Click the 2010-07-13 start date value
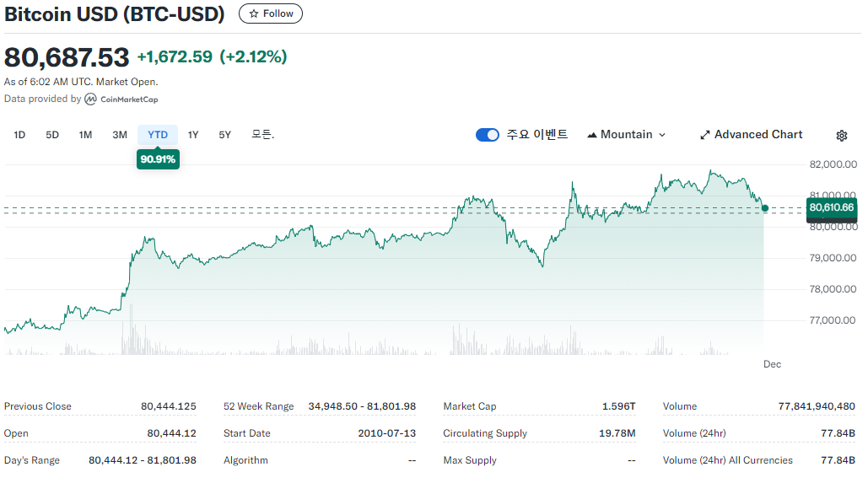Viewport: 868px width, 483px height. tap(387, 433)
